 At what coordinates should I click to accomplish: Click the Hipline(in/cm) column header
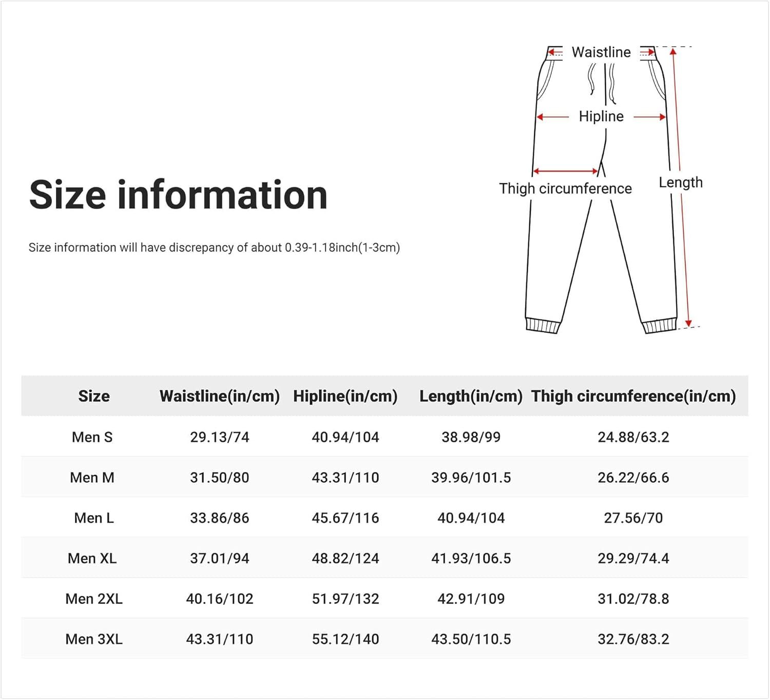coord(345,396)
